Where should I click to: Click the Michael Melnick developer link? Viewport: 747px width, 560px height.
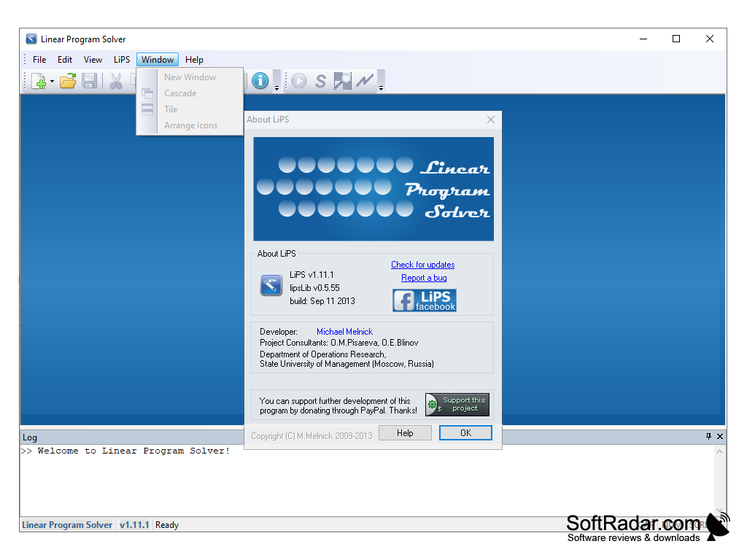point(344,332)
